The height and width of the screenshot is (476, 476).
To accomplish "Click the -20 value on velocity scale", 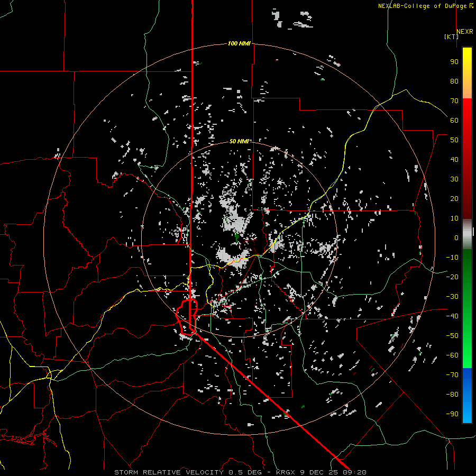I will 452,277.
